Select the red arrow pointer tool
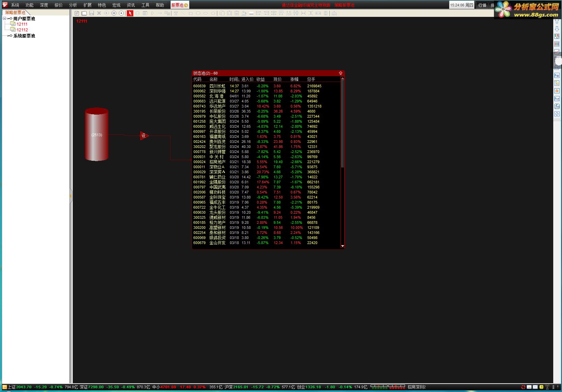The height and width of the screenshot is (392, 562). click(x=130, y=13)
